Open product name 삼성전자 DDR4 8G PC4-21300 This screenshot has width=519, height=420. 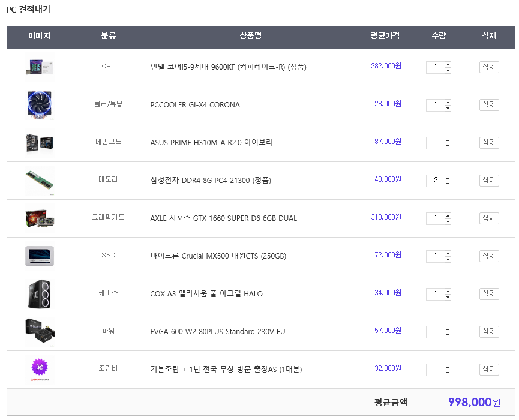tap(211, 180)
